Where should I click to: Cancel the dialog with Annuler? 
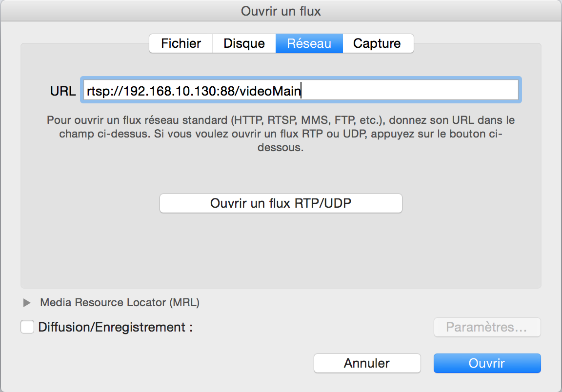tap(367, 363)
